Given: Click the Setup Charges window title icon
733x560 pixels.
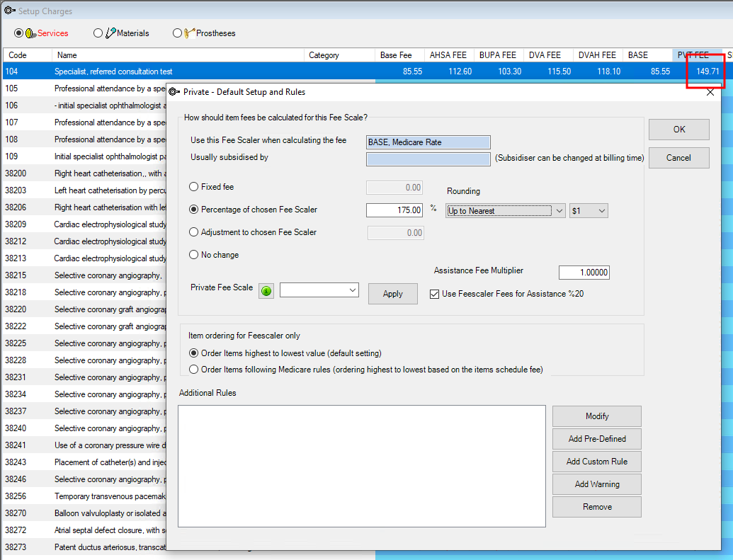Looking at the screenshot, I should click(9, 11).
